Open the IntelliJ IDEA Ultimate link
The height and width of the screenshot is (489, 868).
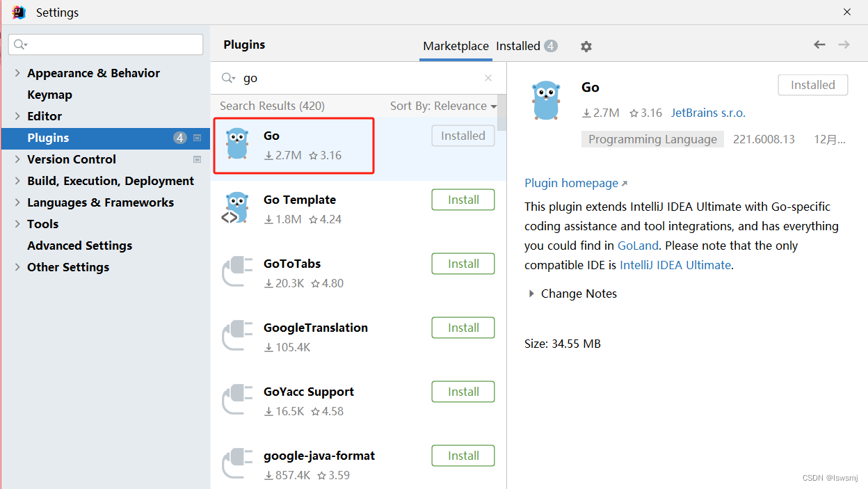[x=675, y=265]
